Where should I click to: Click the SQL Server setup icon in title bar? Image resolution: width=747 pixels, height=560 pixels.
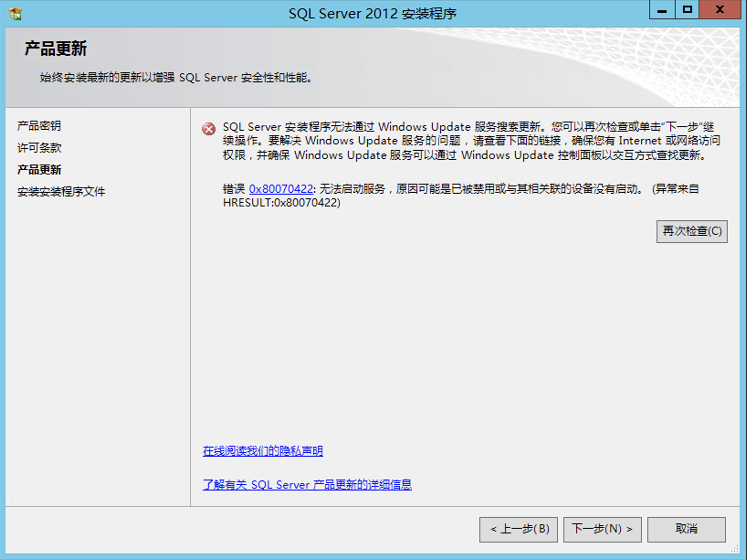[16, 13]
